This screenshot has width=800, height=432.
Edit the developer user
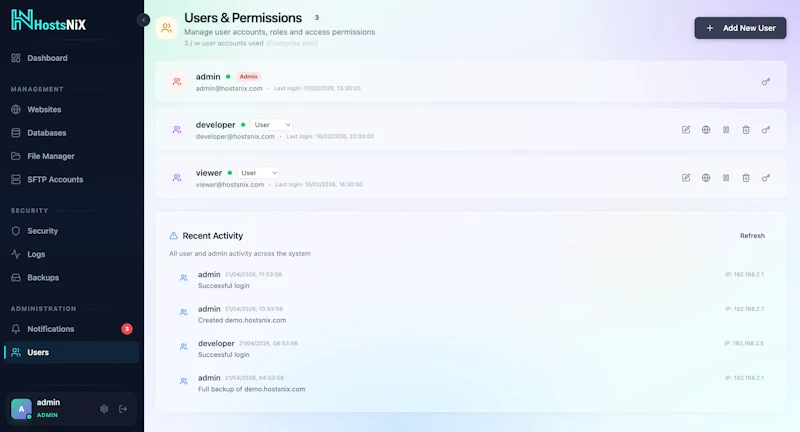pyautogui.click(x=686, y=130)
